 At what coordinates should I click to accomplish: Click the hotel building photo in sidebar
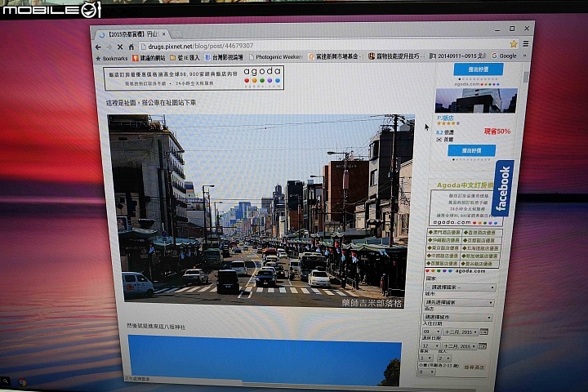[476, 100]
